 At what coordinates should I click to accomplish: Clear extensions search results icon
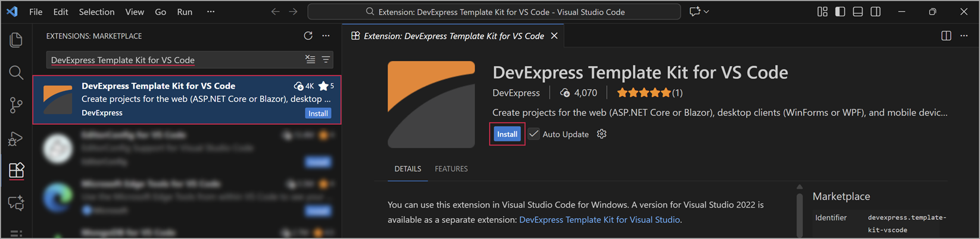coord(310,59)
